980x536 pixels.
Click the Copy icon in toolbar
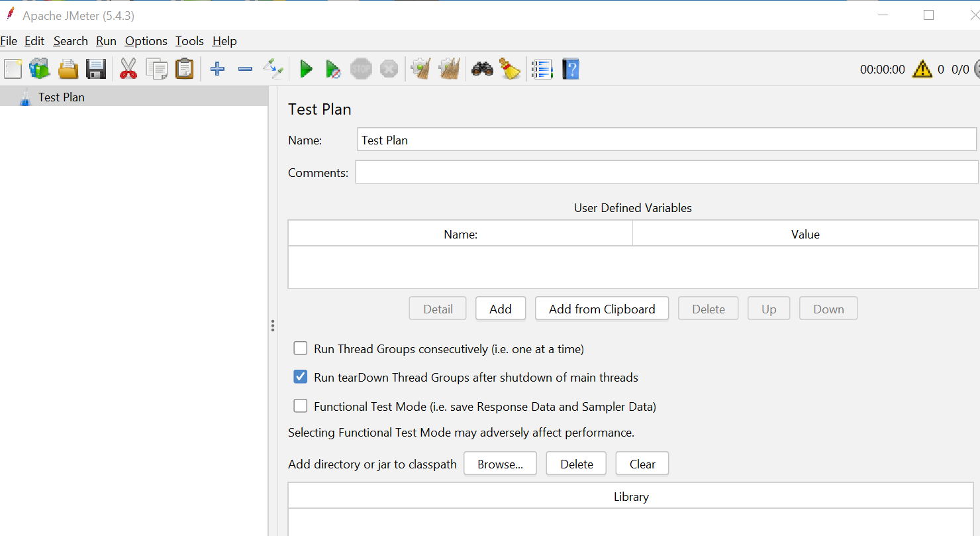click(x=157, y=69)
